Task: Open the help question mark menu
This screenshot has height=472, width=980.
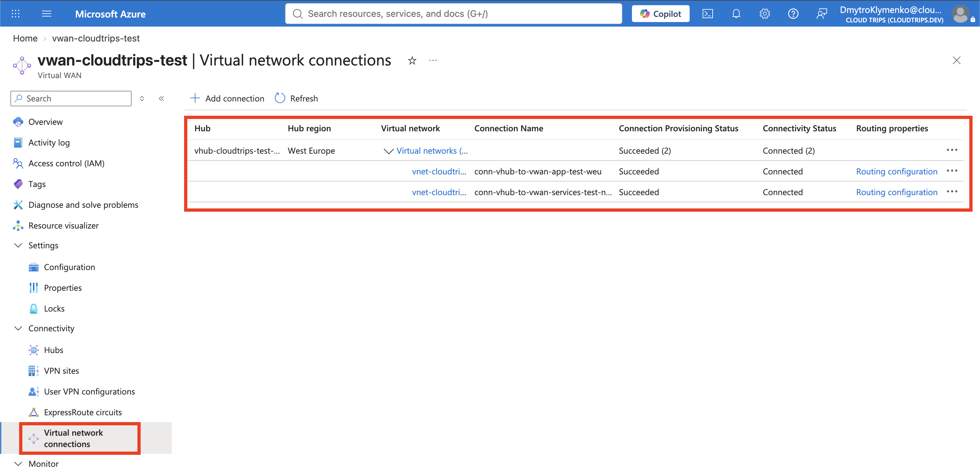Action: point(793,14)
